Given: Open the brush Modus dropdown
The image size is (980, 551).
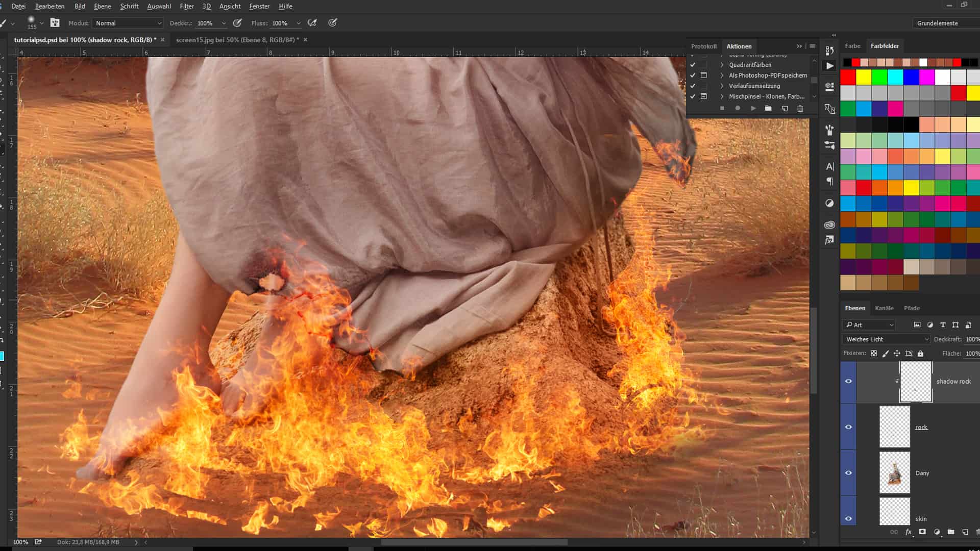Looking at the screenshot, I should (x=128, y=23).
